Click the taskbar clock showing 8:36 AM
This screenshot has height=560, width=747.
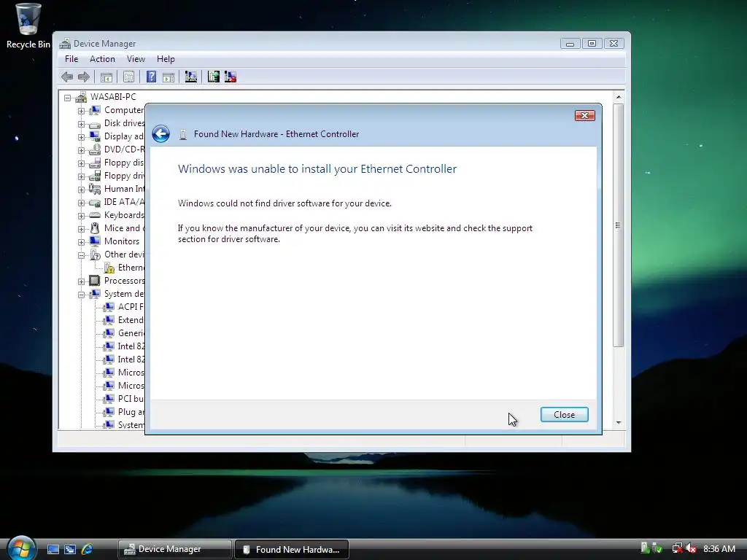pos(719,548)
